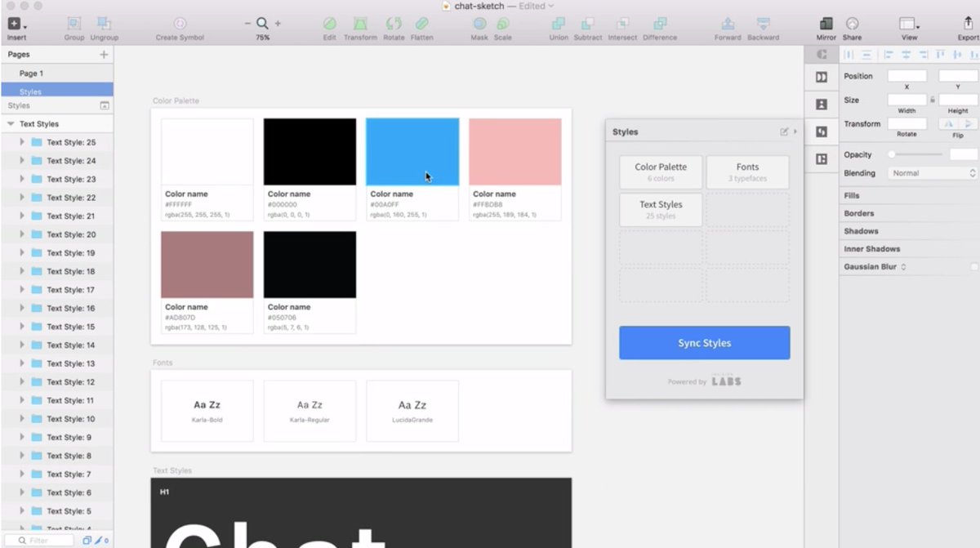Viewport: 980px width, 548px height.
Task: Enable the Gaussian Blur checkbox
Action: point(973,267)
